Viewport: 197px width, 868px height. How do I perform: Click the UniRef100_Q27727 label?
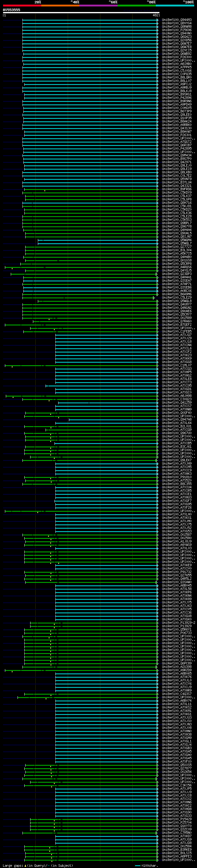point(177,247)
